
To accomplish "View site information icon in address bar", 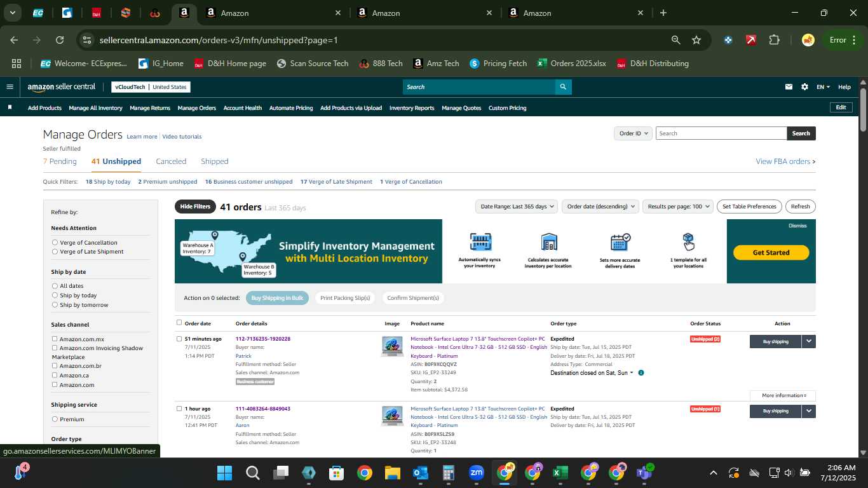I will point(87,40).
